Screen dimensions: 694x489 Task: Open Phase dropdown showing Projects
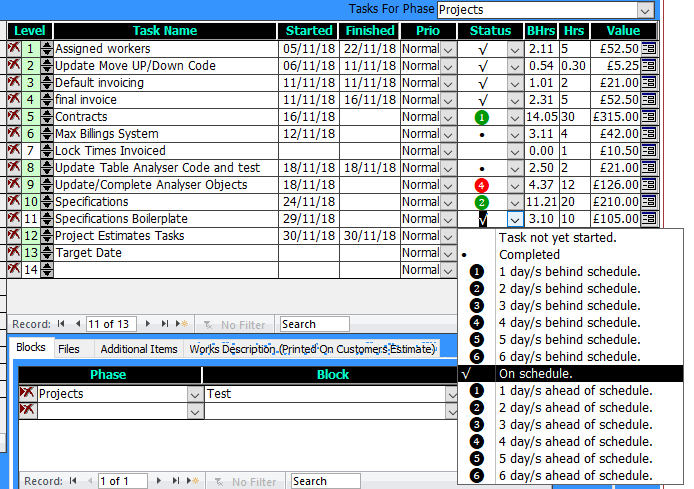coord(195,394)
